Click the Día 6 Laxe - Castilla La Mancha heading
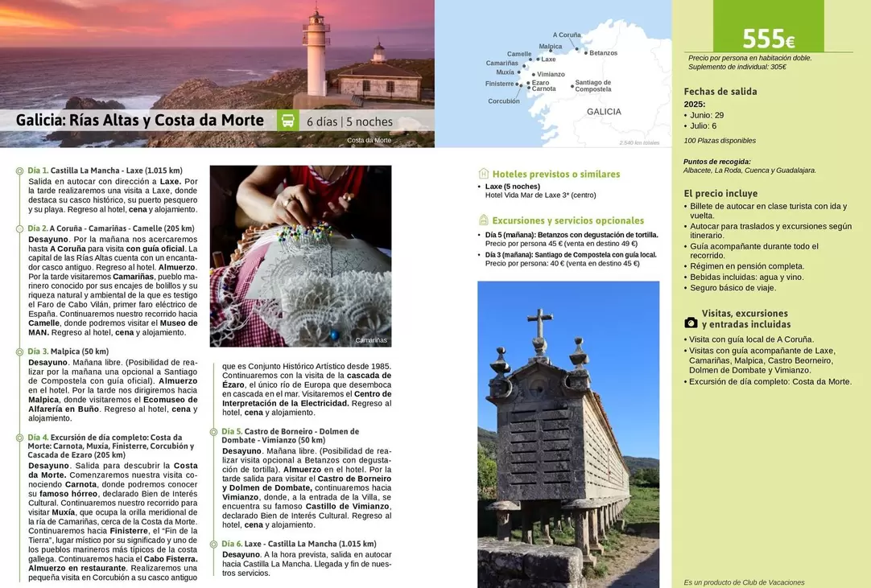The height and width of the screenshot is (588, 871). tap(299, 544)
